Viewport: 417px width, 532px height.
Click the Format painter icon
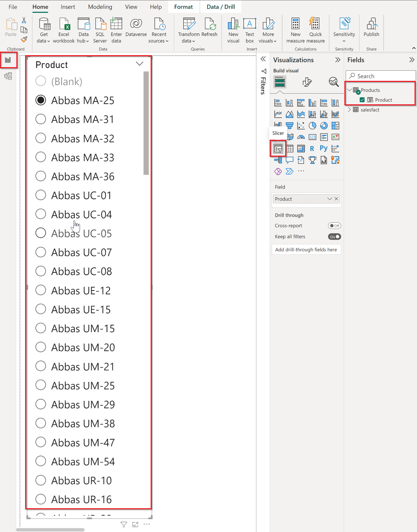coord(24,40)
